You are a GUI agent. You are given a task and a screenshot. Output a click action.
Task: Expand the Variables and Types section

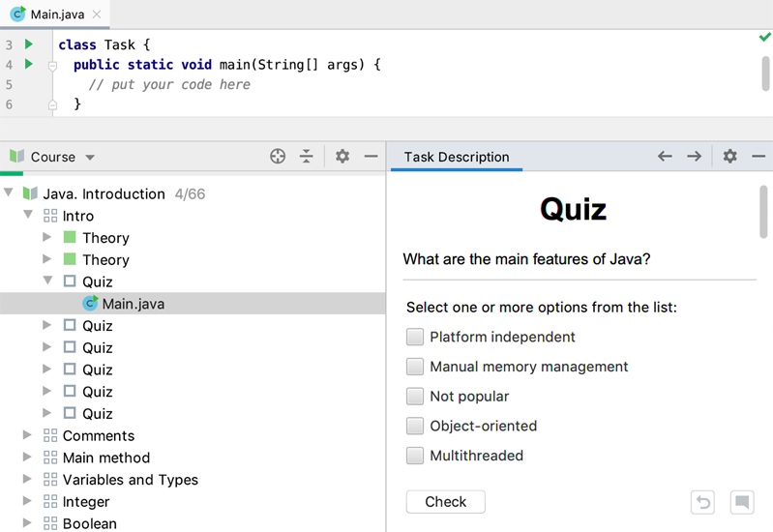pos(27,479)
